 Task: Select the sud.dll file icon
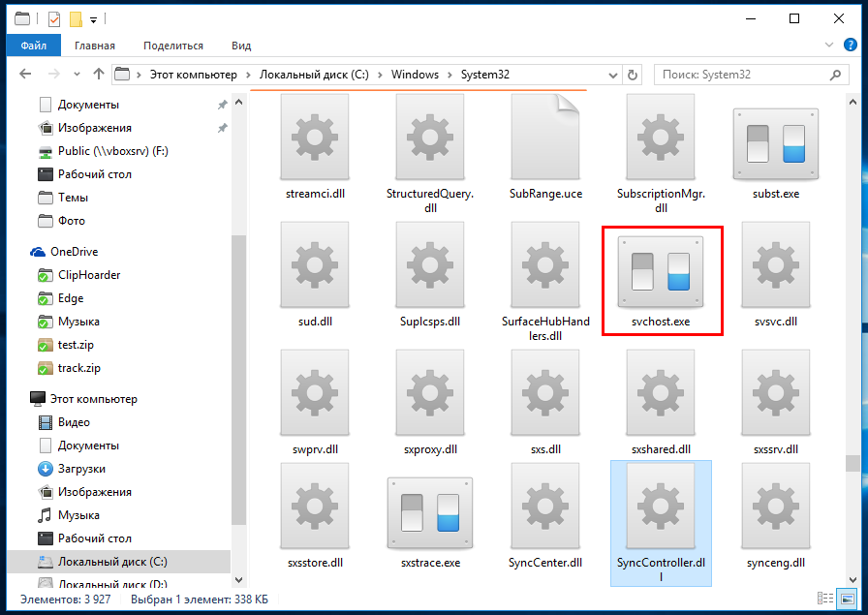315,264
